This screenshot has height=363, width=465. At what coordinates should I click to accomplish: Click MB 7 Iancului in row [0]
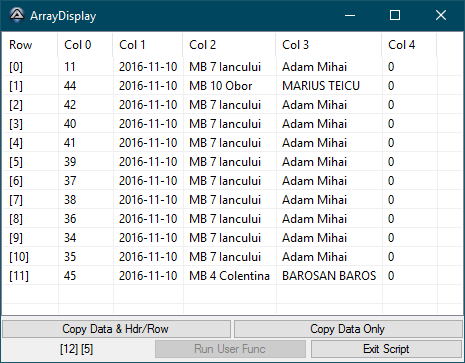(x=225, y=67)
